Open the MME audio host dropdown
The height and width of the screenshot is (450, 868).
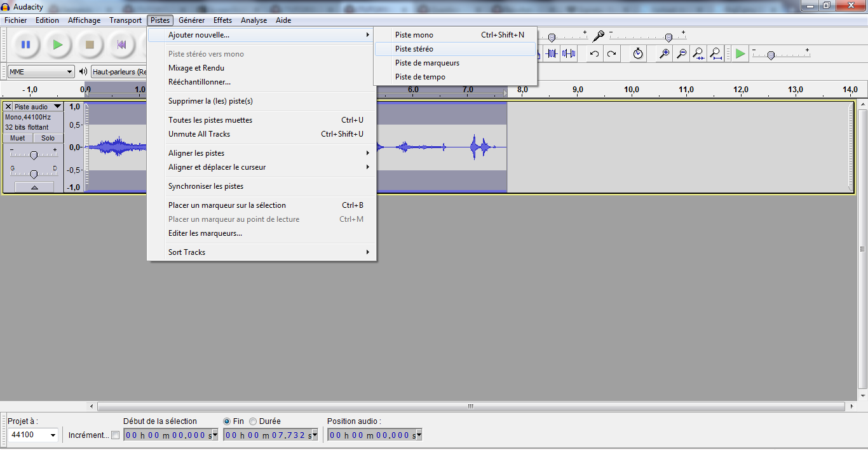(41, 72)
